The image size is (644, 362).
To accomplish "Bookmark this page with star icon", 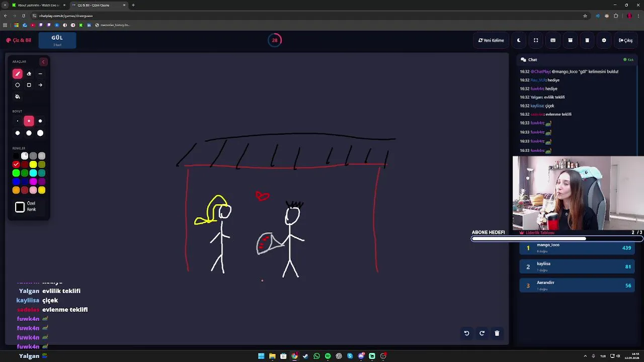I will click(585, 16).
